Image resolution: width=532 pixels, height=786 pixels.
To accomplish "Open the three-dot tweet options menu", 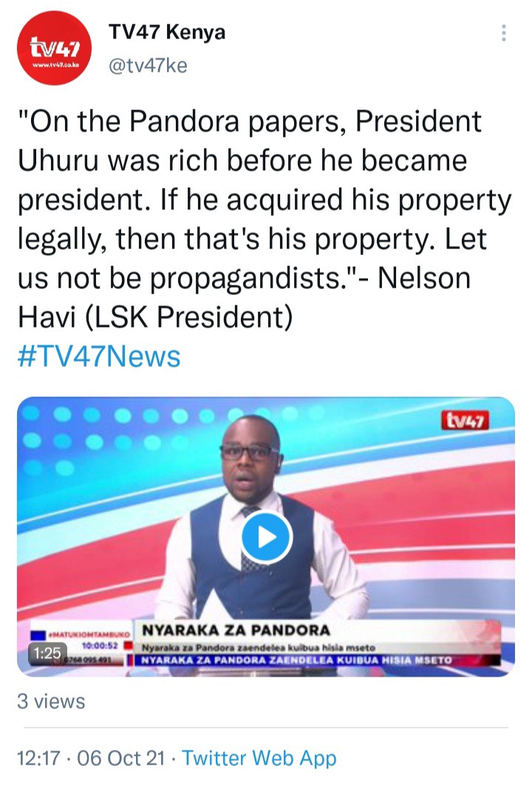I will coord(503,33).
